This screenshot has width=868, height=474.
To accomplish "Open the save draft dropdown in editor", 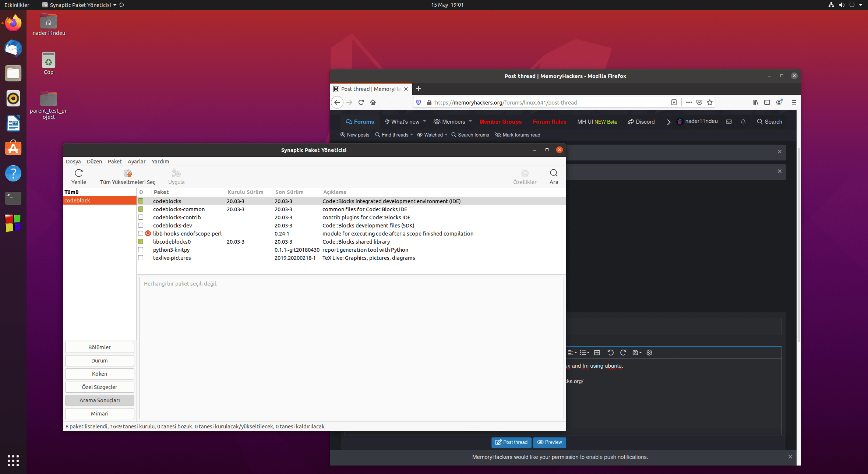I will tap(637, 353).
